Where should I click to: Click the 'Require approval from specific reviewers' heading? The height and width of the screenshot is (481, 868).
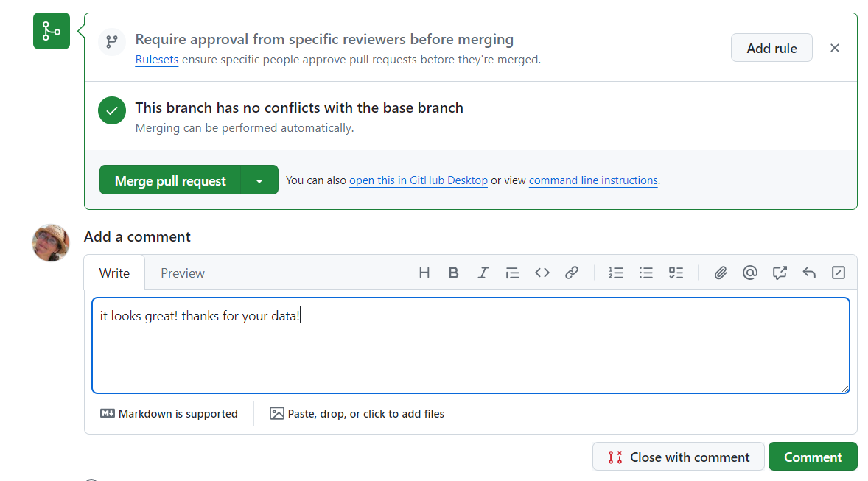pyautogui.click(x=324, y=39)
